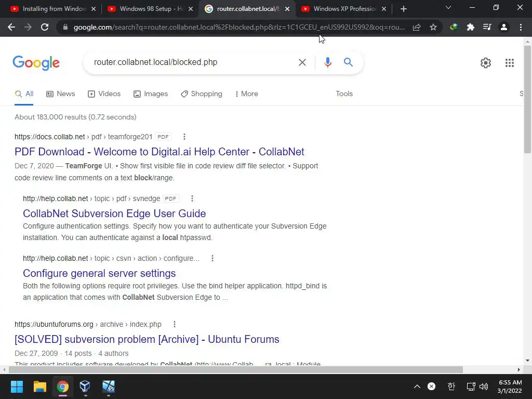Open Configure general server settings link
The image size is (532, 399).
(99, 273)
